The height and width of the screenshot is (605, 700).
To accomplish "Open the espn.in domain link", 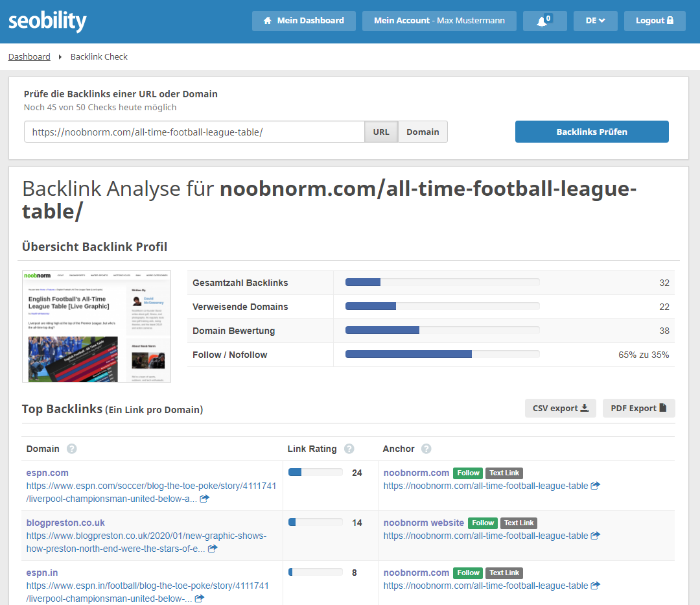I will tap(42, 573).
